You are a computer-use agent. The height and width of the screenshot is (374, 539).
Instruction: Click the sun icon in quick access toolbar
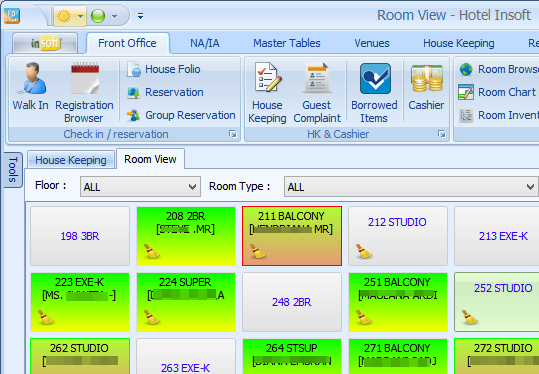[64, 16]
